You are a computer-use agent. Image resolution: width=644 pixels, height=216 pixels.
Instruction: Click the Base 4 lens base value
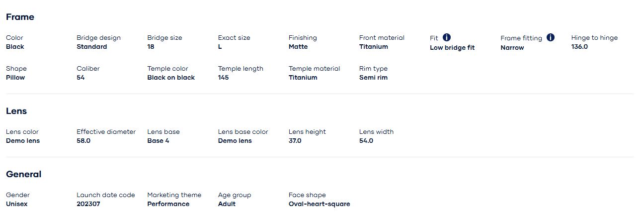click(x=158, y=141)
